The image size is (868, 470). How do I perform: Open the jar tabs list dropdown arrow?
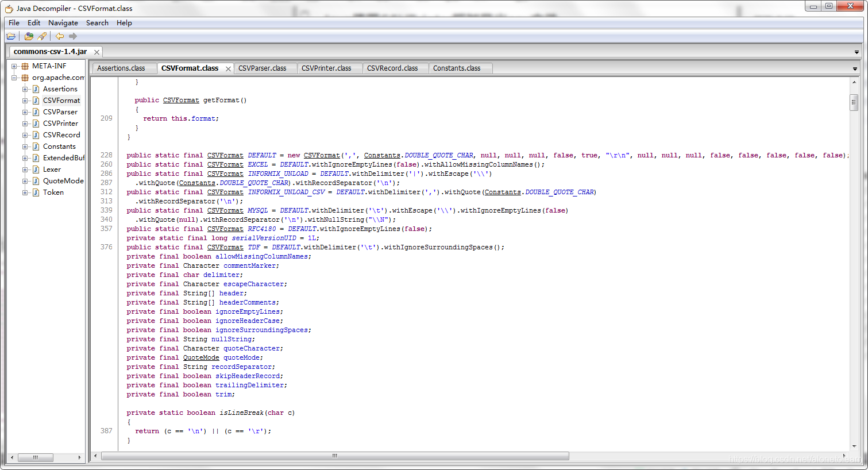pyautogui.click(x=857, y=52)
